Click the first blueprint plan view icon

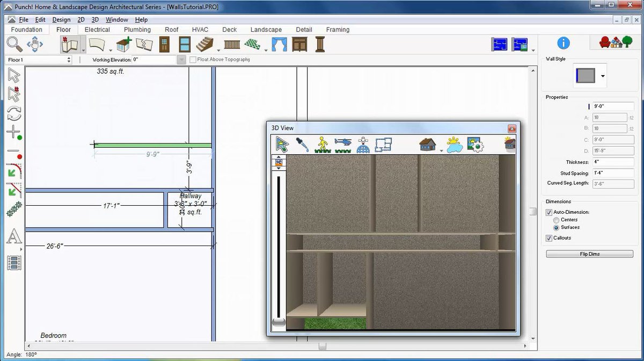[499, 44]
